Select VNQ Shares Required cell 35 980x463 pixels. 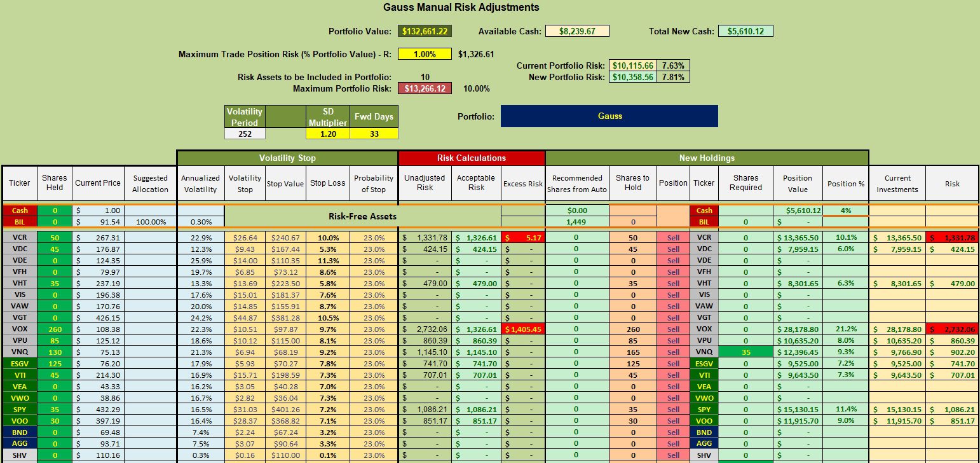tap(746, 352)
